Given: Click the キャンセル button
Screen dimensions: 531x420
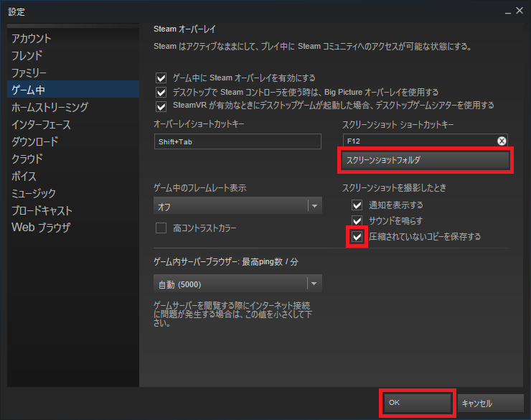Looking at the screenshot, I should 490,403.
